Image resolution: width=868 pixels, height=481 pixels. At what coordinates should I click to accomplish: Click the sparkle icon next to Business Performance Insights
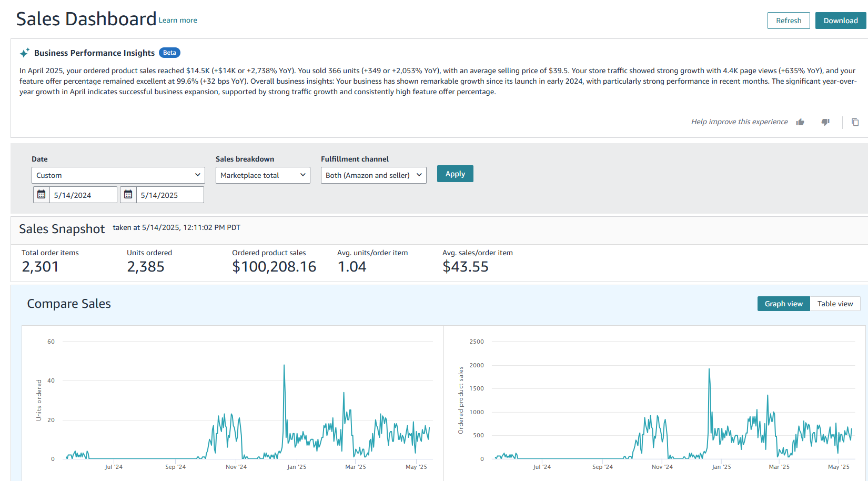point(24,52)
